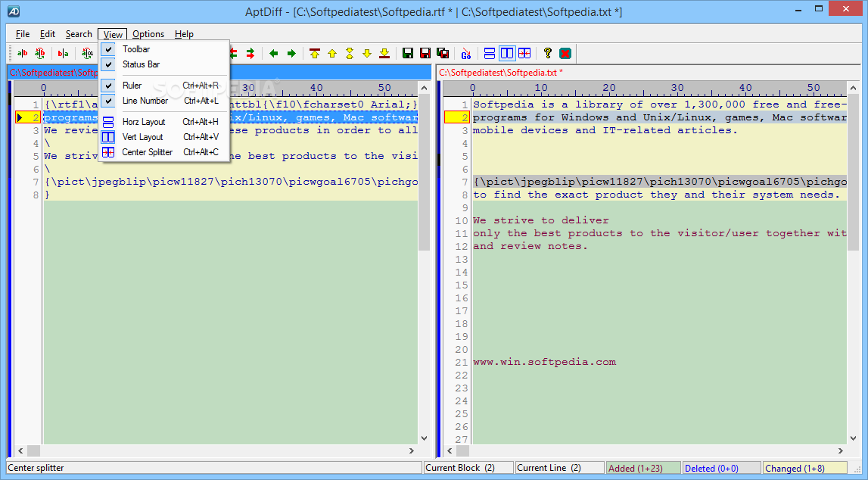Click the yellow question mark help icon

coord(547,53)
